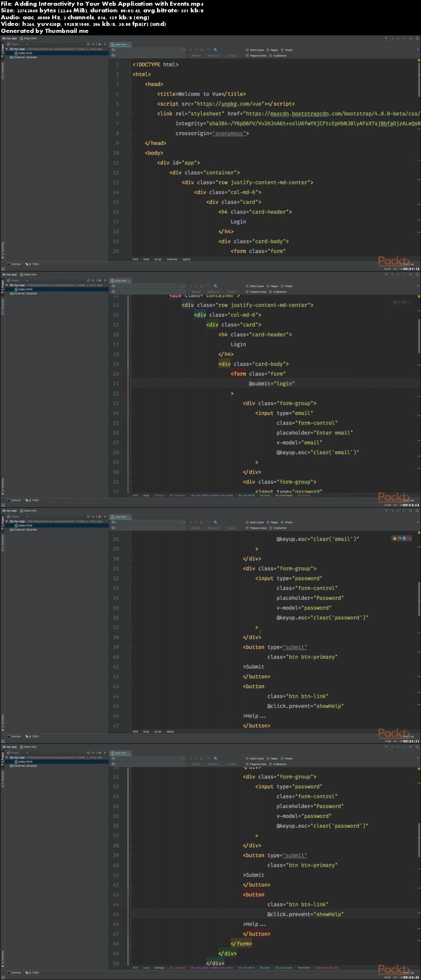Click the previous occurrence arrow in the third frame's find bar

click(190, 522)
